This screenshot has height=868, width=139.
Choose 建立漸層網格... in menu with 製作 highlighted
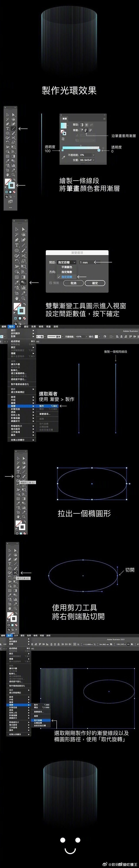(x=22, y=373)
